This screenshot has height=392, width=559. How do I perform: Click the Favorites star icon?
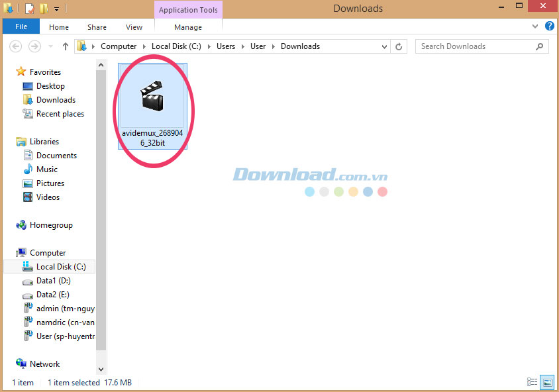(21, 72)
